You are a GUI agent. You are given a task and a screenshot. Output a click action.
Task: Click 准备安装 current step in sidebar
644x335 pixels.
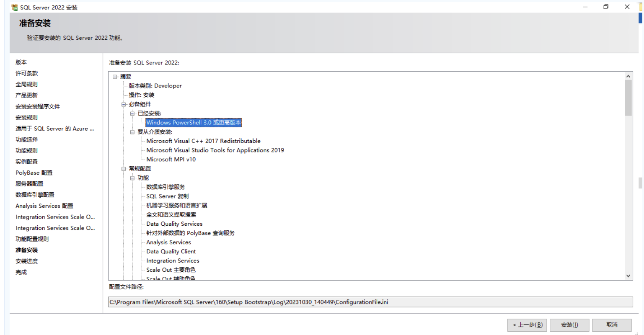tap(26, 250)
